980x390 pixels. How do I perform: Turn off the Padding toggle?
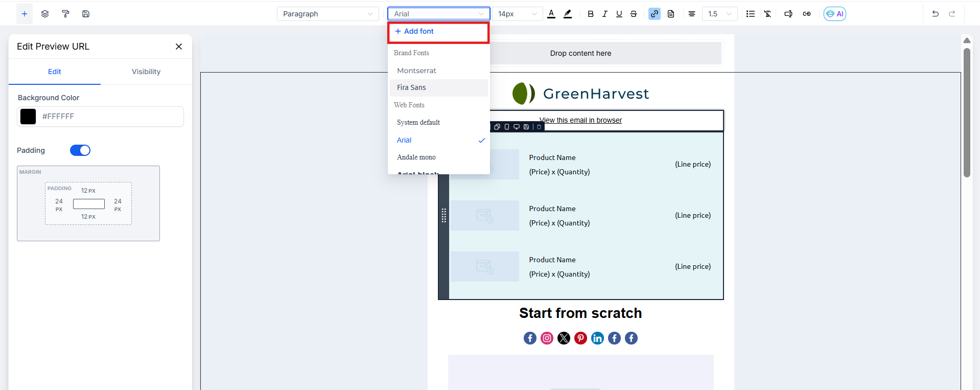click(80, 150)
